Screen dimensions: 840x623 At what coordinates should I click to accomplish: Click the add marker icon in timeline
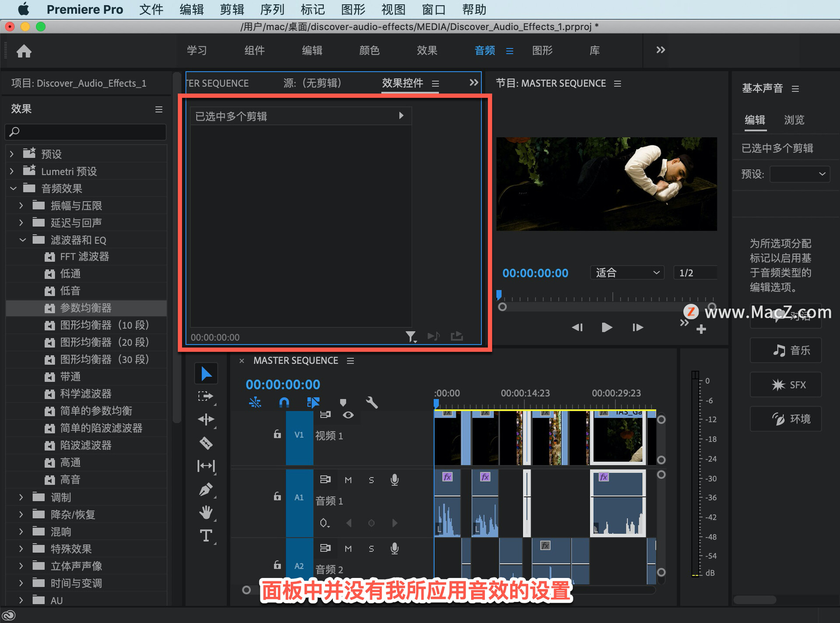pos(343,402)
